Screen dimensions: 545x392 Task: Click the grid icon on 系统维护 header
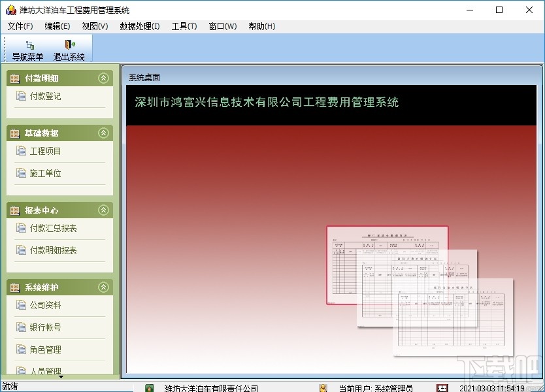[x=14, y=287]
